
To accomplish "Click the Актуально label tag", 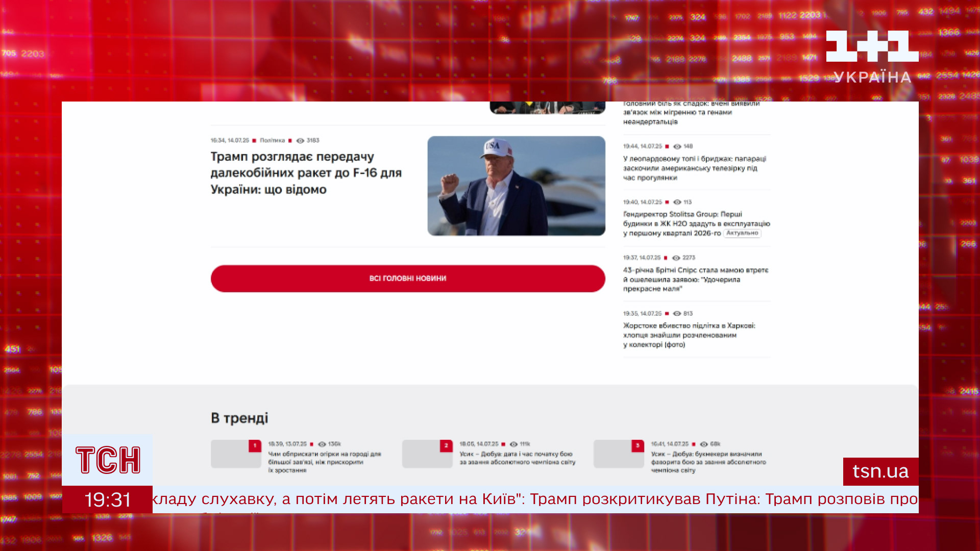I will [742, 233].
